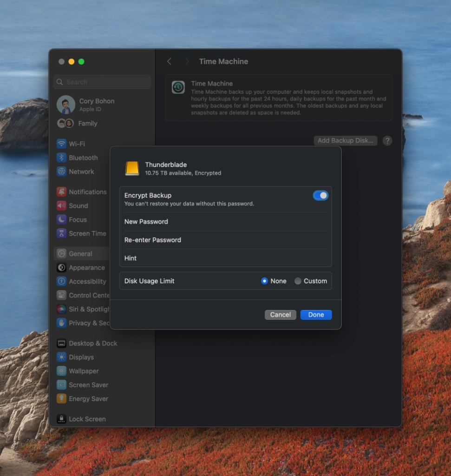Click the Bluetooth sidebar icon
The height and width of the screenshot is (476, 451).
[x=61, y=158]
